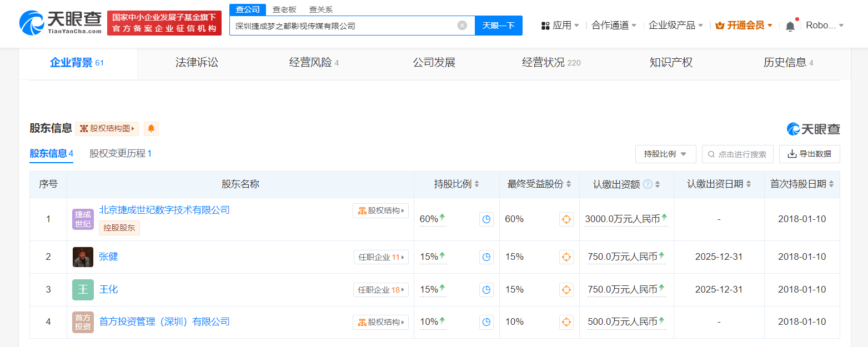Open the 持股比例 filter dropdown
Viewport: 868px width, 347px height.
[665, 154]
